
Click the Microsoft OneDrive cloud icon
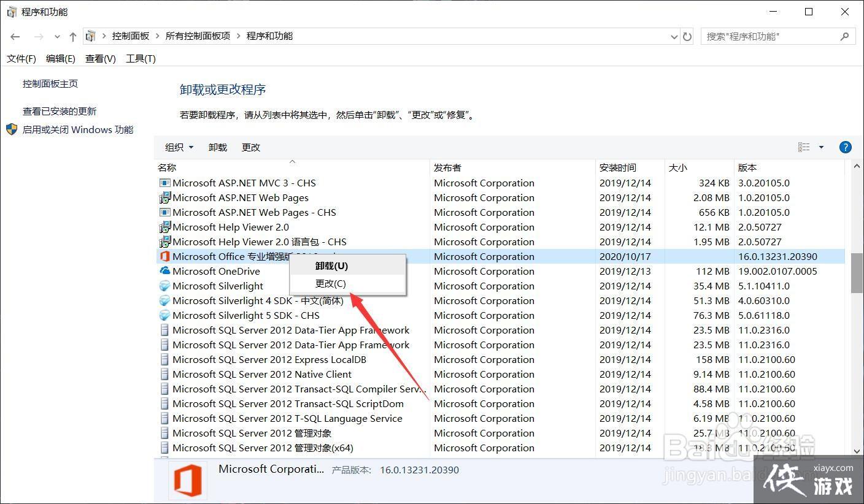tap(164, 271)
